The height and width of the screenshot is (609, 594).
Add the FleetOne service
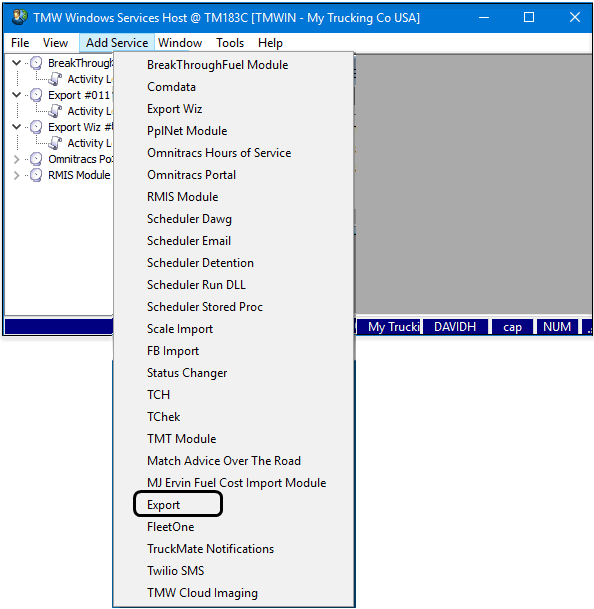pyautogui.click(x=233, y=527)
